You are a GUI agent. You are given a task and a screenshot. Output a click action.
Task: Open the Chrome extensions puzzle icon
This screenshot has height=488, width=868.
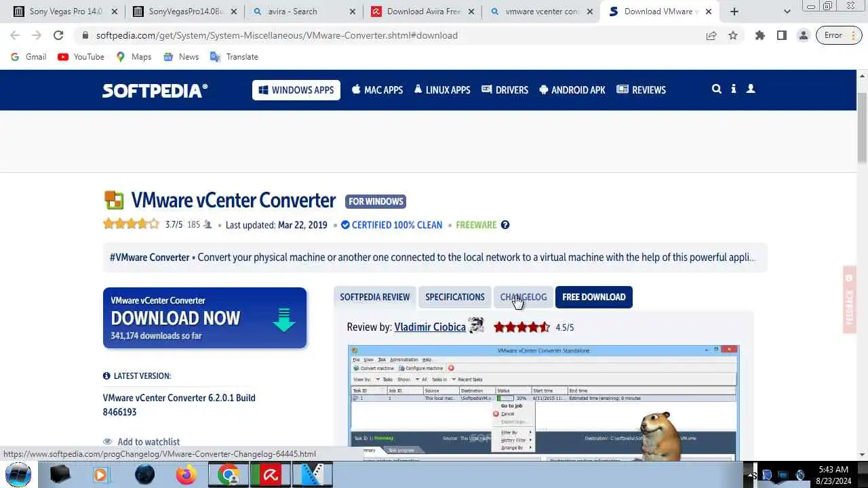click(760, 35)
